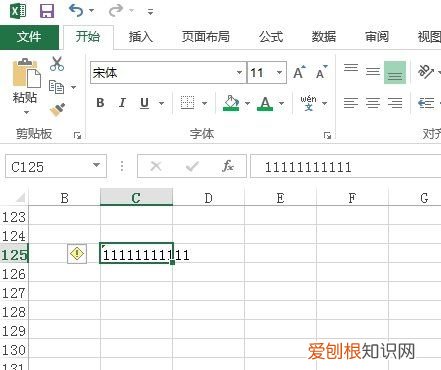Expand the Name Box dropdown arrow
The image size is (441, 370).
(97, 165)
